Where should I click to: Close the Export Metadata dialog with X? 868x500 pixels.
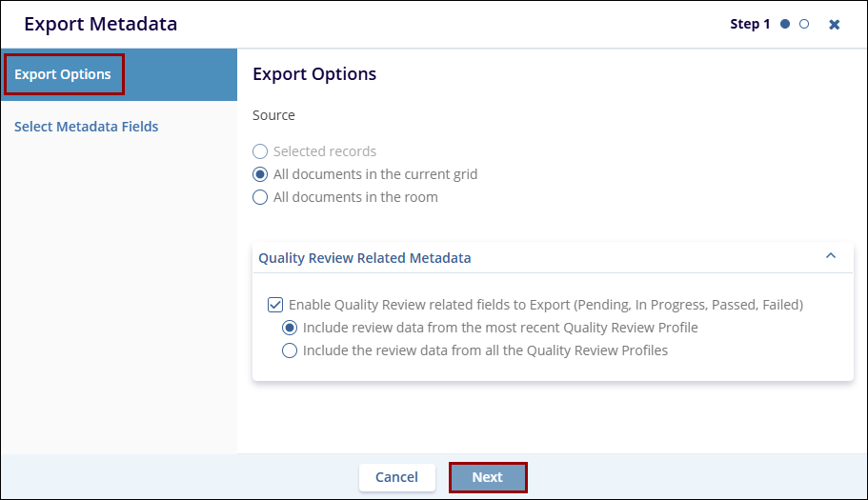click(x=834, y=25)
